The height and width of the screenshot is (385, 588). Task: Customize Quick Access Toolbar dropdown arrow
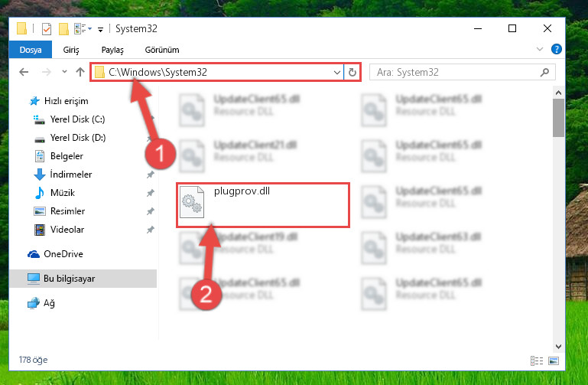pos(100,30)
